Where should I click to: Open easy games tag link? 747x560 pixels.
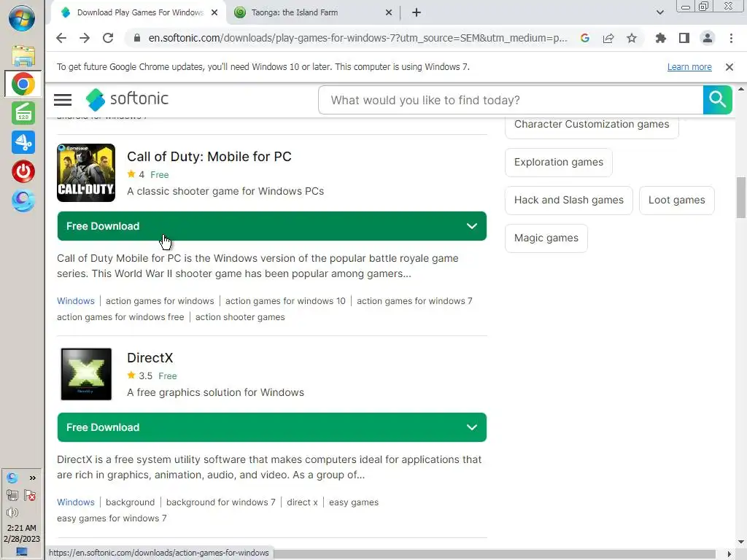pos(354,502)
